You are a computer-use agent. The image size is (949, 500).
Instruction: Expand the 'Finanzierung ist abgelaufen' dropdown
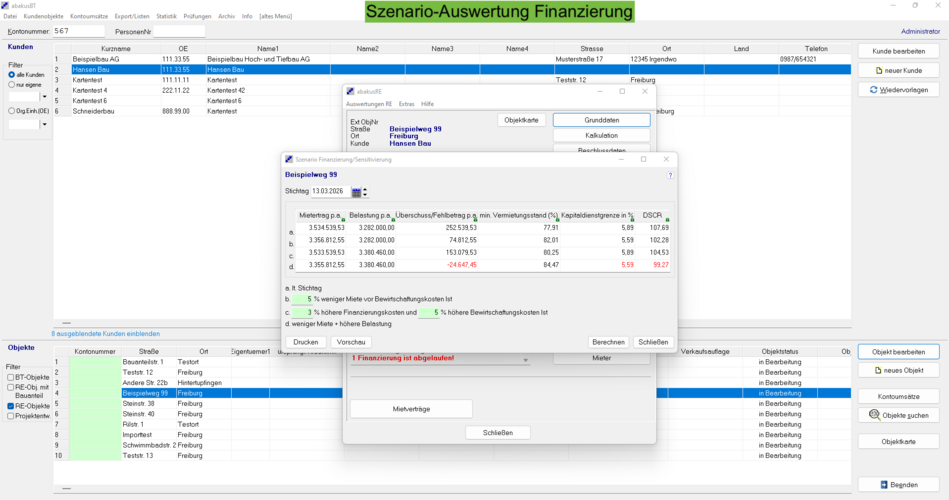click(527, 360)
